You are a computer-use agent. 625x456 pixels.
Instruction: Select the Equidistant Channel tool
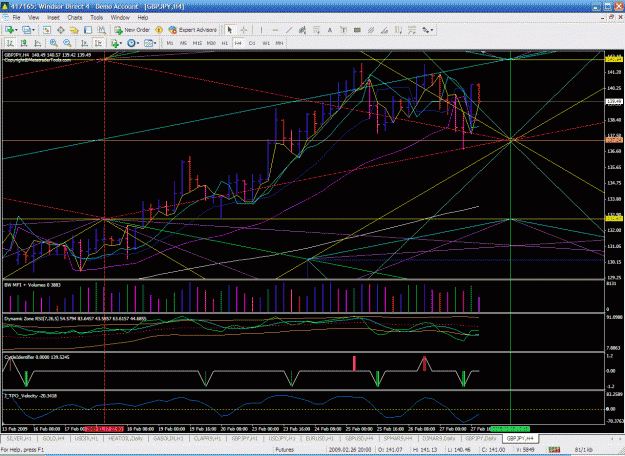[x=303, y=30]
